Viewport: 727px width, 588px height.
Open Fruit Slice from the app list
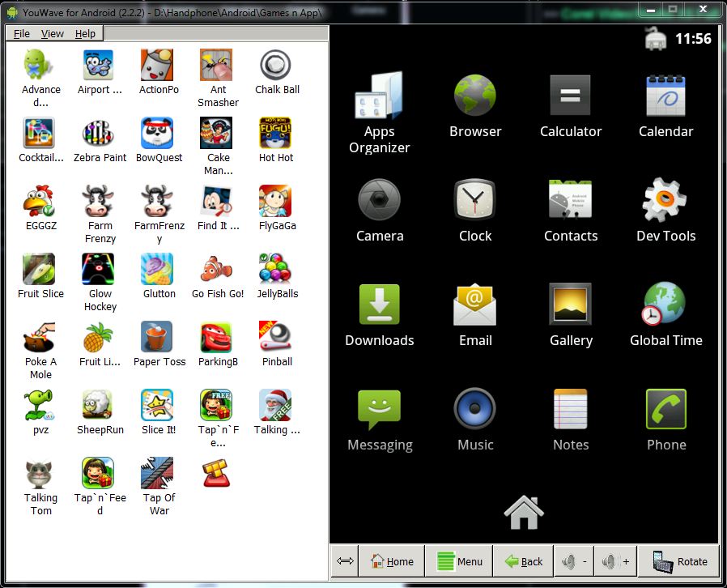point(40,267)
